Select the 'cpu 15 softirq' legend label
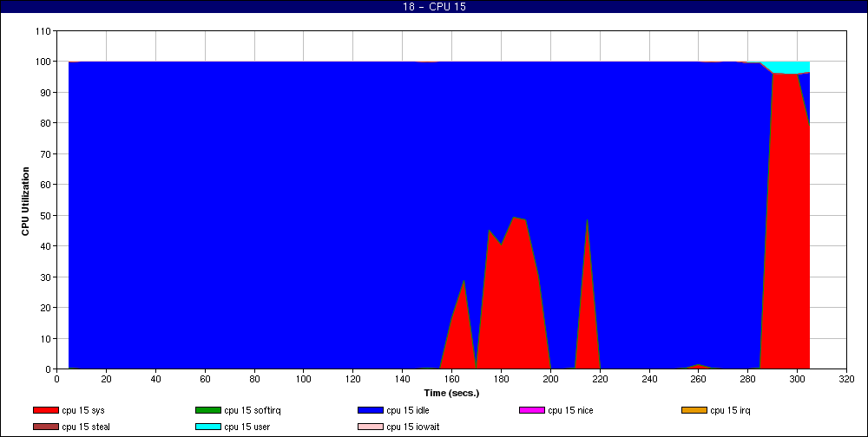The image size is (868, 437). (253, 410)
